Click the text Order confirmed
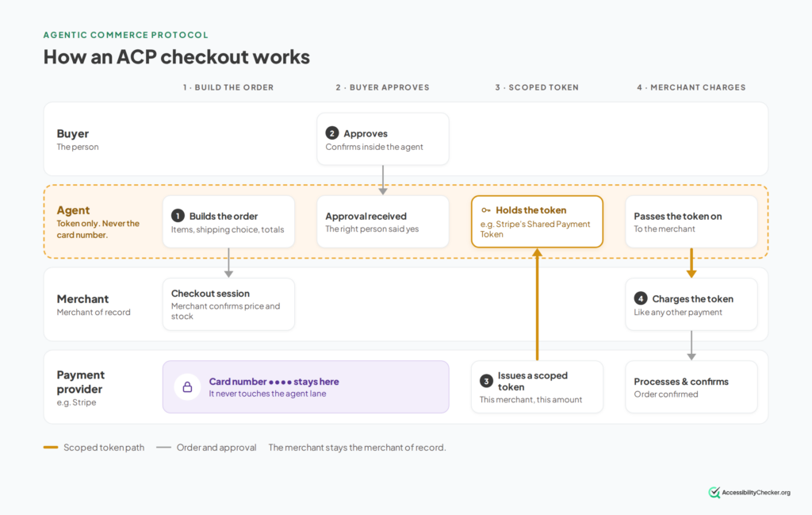This screenshot has height=515, width=812. [666, 394]
